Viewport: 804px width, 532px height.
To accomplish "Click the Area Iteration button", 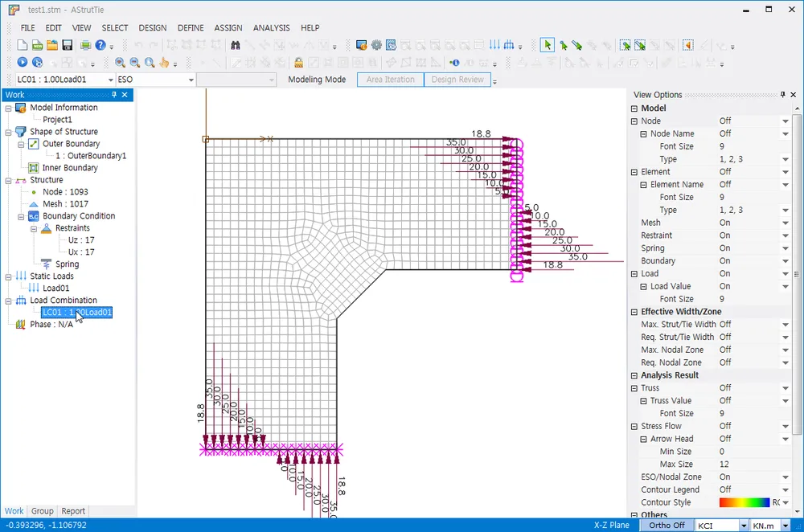I will (x=390, y=80).
